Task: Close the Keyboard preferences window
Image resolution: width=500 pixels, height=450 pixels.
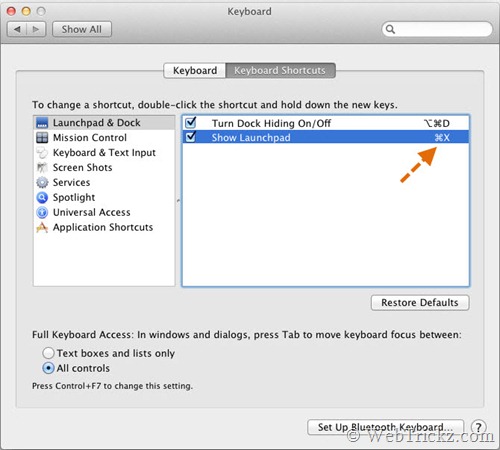Action: point(11,11)
